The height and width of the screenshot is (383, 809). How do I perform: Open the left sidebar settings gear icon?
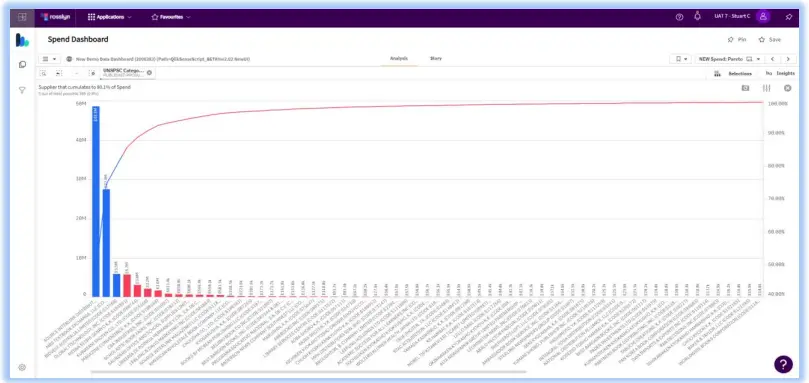[x=22, y=368]
